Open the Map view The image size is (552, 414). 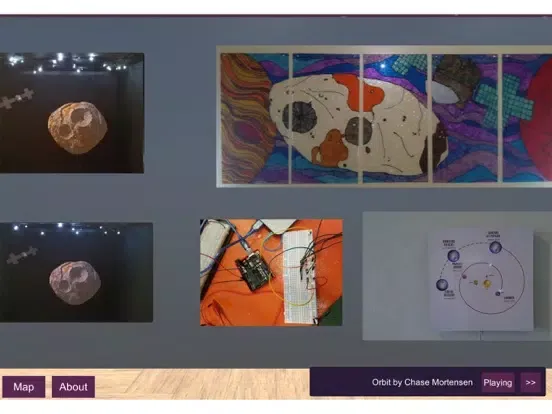click(x=24, y=387)
